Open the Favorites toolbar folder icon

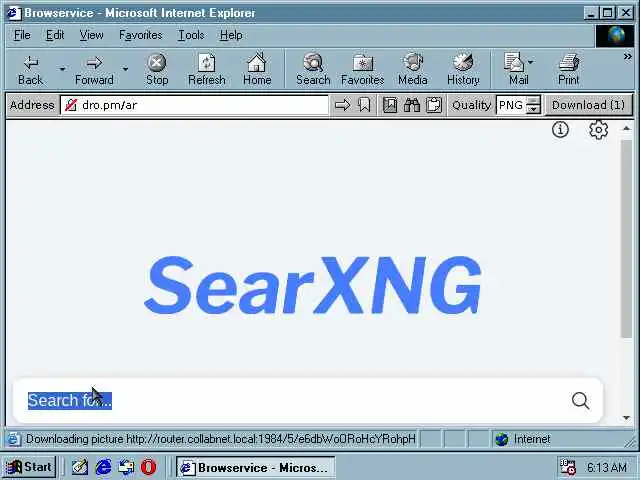[362, 70]
